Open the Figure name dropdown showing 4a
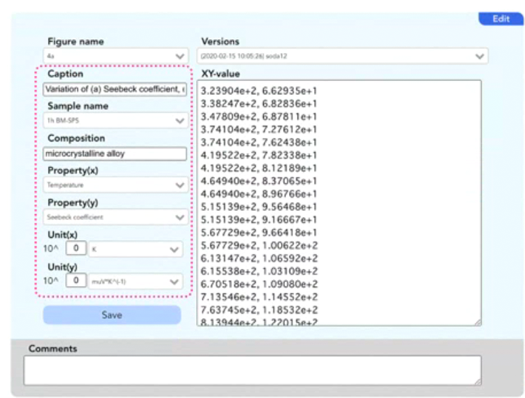Viewport: 525px width, 398px height. 116,56
